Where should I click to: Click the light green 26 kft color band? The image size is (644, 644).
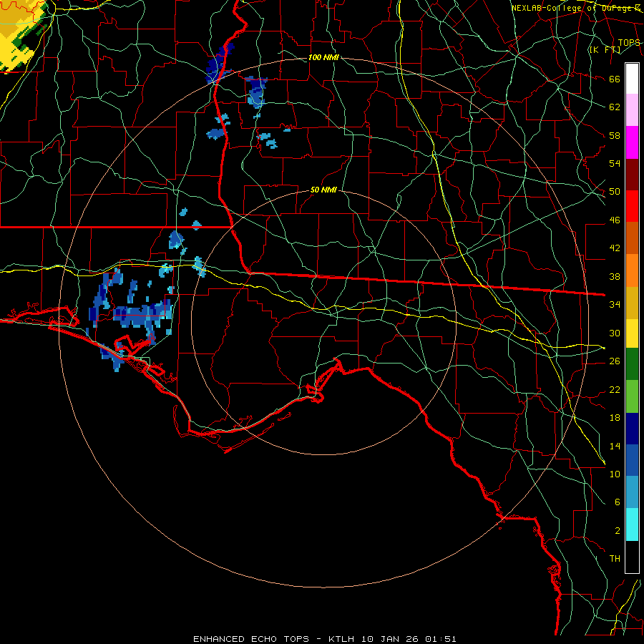632,396
